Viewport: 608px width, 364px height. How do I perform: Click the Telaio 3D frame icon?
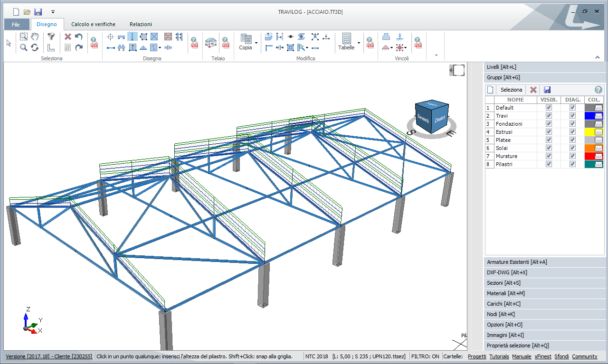(x=210, y=43)
